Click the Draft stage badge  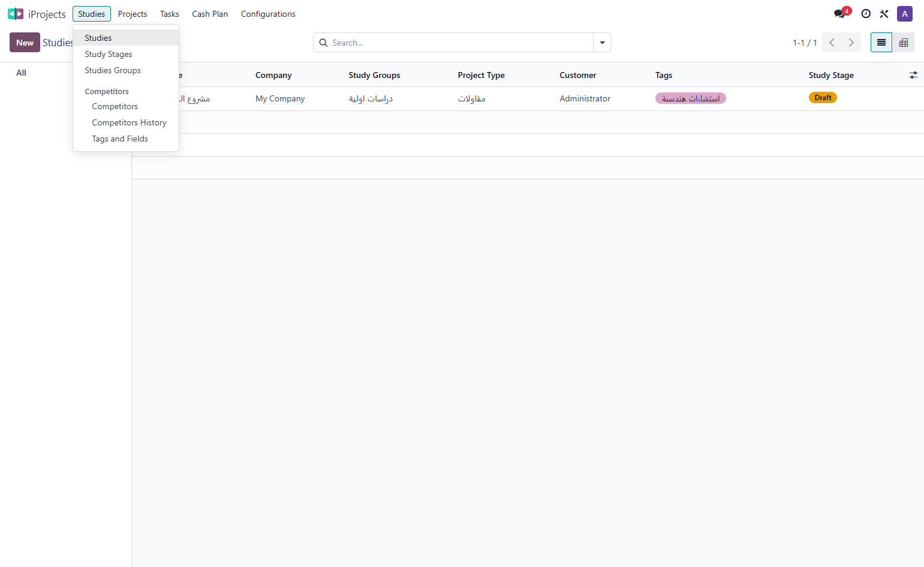[x=823, y=98]
